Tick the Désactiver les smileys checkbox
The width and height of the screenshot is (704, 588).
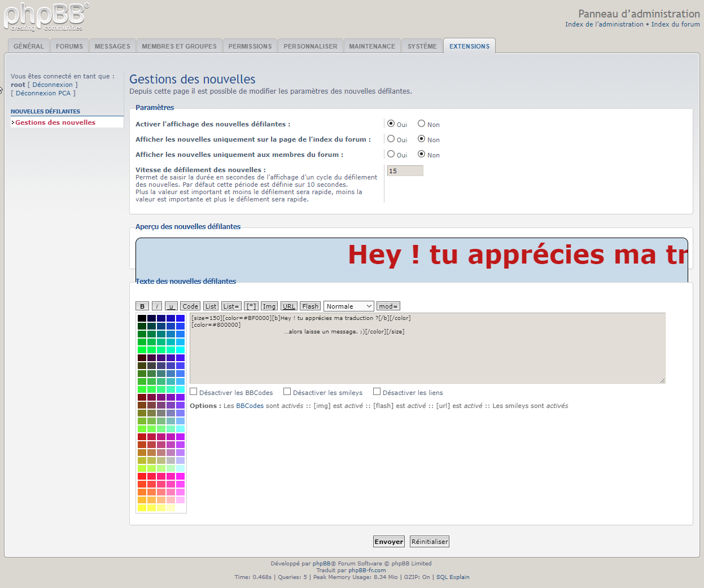(287, 392)
